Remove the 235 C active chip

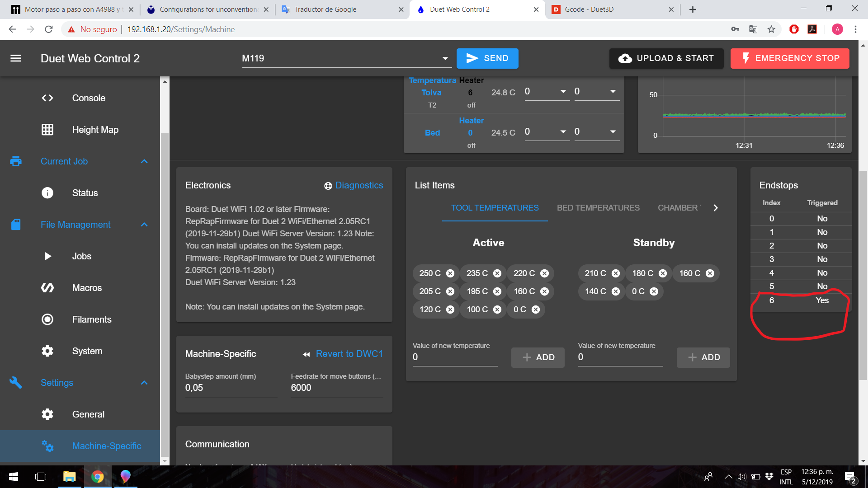coord(497,273)
